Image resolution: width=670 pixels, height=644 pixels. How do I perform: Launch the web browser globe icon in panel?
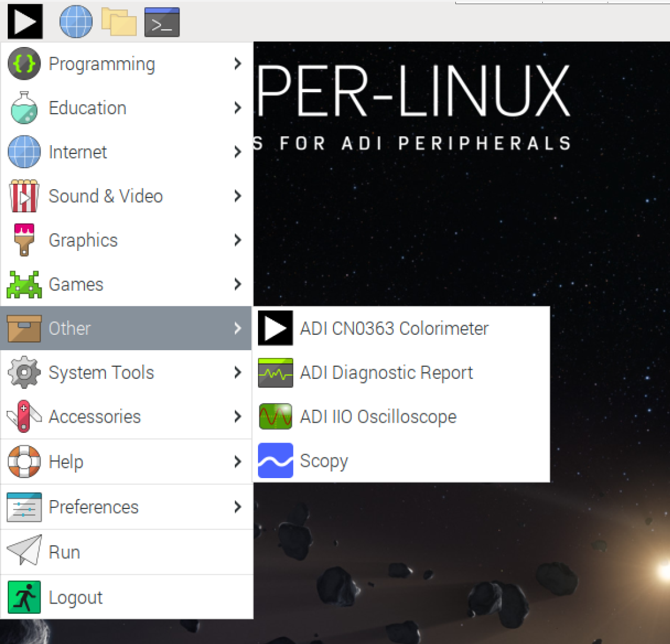pos(76,22)
